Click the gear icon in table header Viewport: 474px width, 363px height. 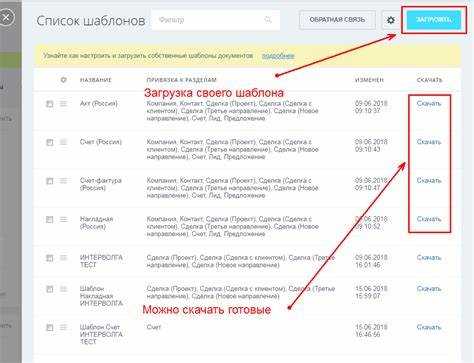click(x=64, y=80)
